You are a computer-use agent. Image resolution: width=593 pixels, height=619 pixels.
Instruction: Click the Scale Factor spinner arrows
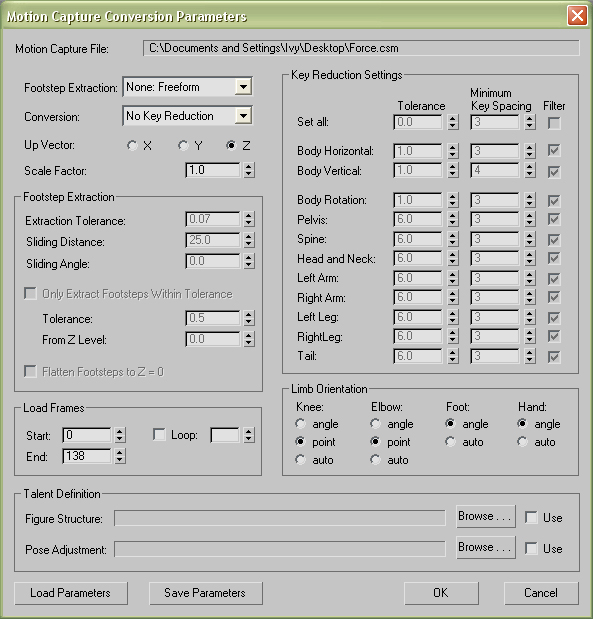pyautogui.click(x=249, y=170)
